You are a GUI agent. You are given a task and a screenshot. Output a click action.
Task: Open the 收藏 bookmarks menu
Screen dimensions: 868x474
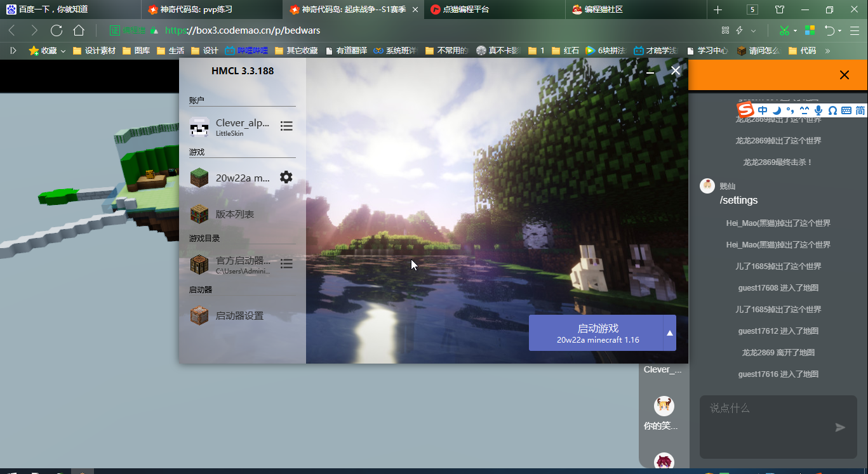47,51
